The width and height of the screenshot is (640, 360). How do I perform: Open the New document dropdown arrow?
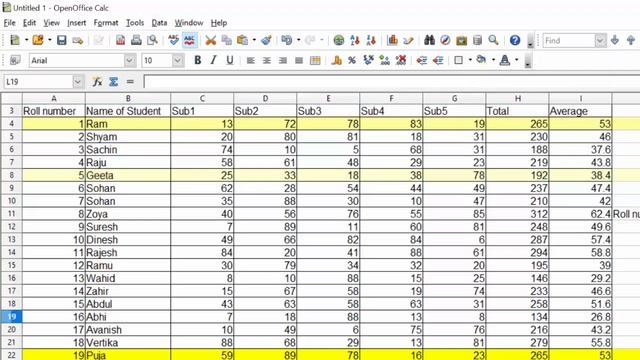26,40
